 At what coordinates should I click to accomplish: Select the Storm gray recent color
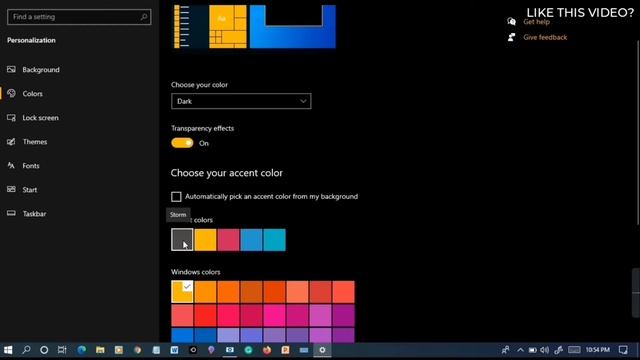(182, 240)
